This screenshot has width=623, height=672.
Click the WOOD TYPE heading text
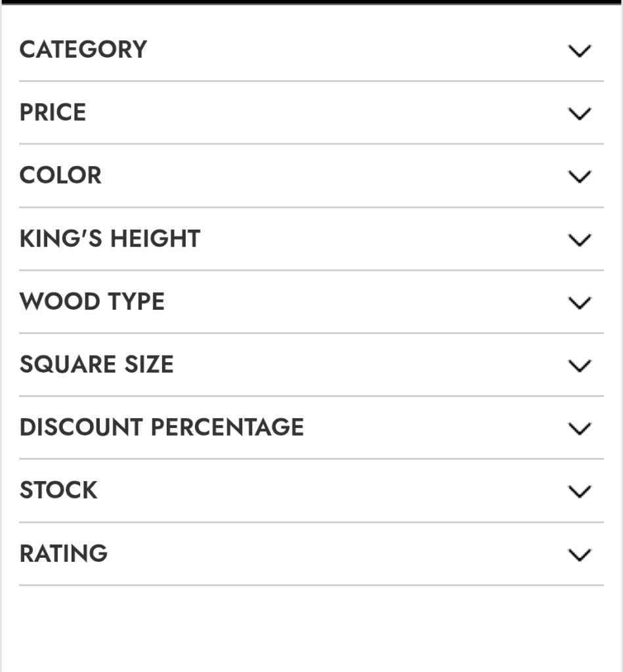pos(92,302)
